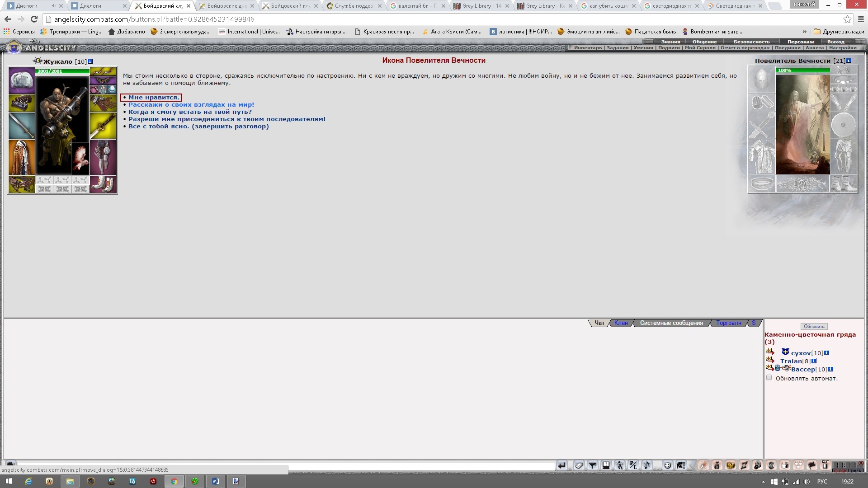Open info for Повелитель Вечности [21]
This screenshot has height=488, width=868.
tap(849, 61)
